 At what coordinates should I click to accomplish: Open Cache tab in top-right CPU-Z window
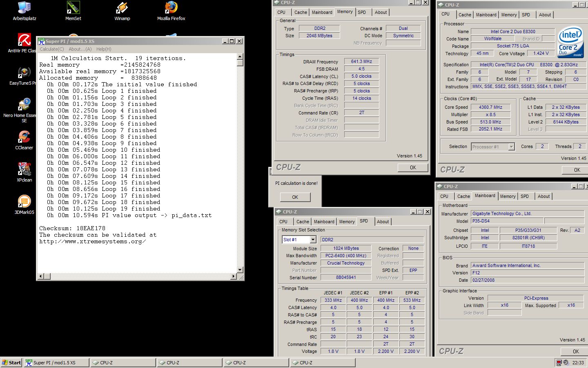click(465, 15)
